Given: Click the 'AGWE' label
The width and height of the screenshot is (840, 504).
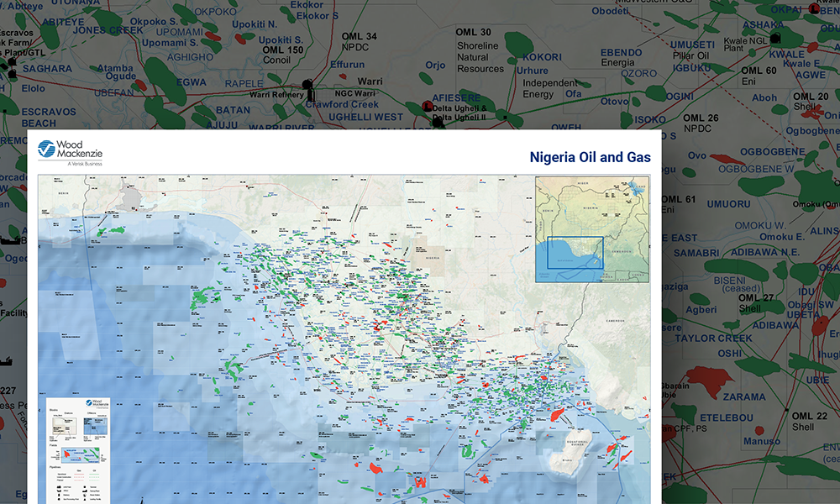Looking at the screenshot, I should pos(811,75).
